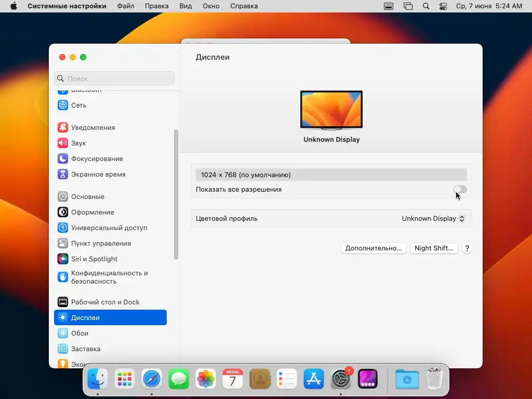Open Launchpad from the Dock
This screenshot has height=399, width=532.
tap(125, 379)
